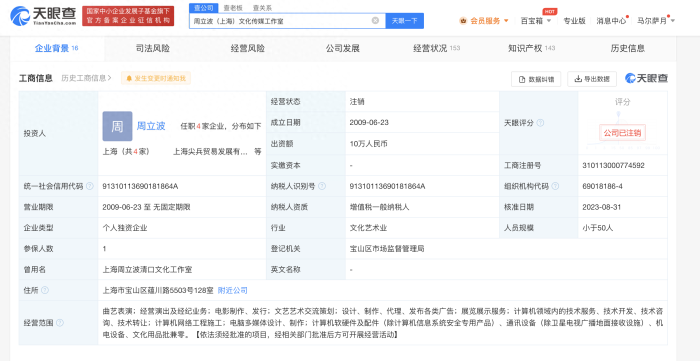
Task: Select the 查关系 search tab
Action: coord(262,8)
